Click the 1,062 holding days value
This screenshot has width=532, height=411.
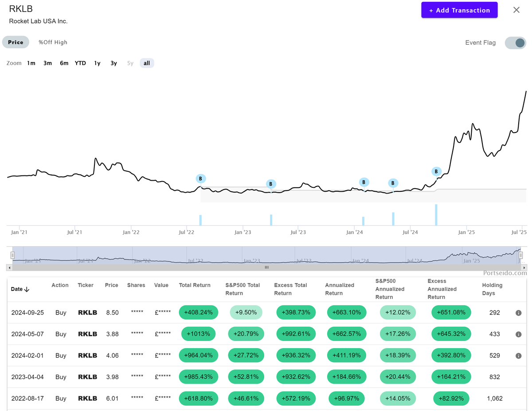(494, 398)
